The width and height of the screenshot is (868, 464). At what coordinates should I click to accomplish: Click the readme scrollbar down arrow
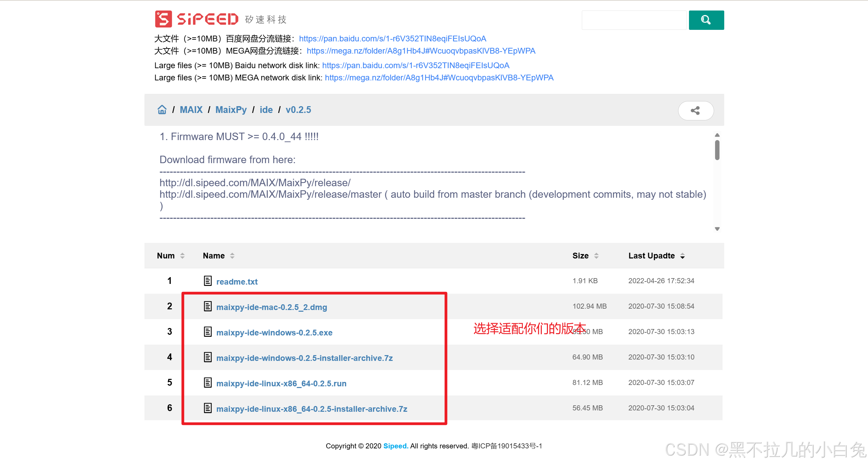(717, 229)
